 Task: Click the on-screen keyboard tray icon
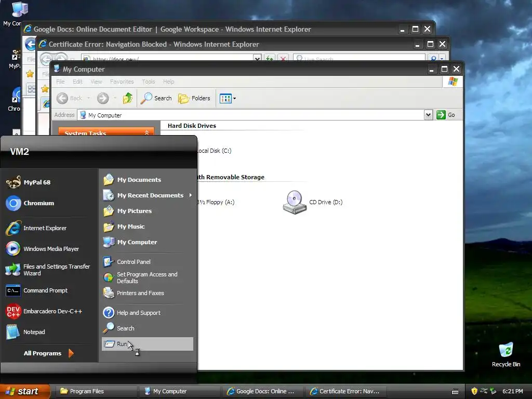(x=455, y=392)
